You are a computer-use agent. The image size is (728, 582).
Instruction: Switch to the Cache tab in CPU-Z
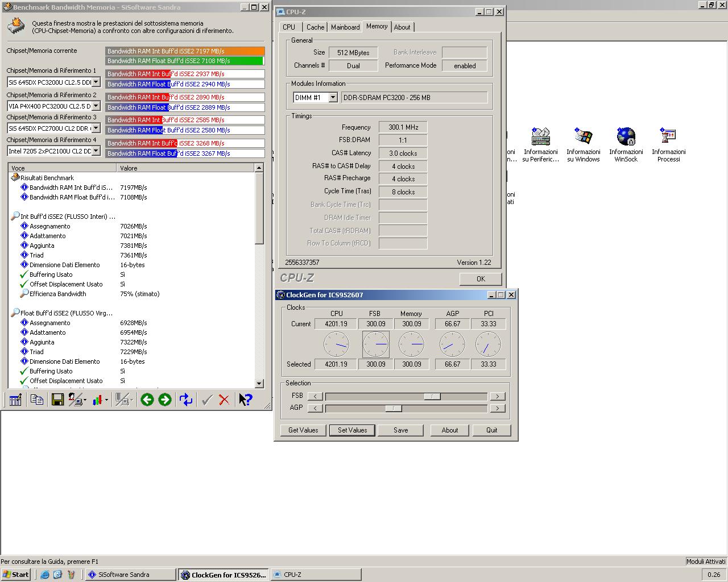(x=315, y=27)
